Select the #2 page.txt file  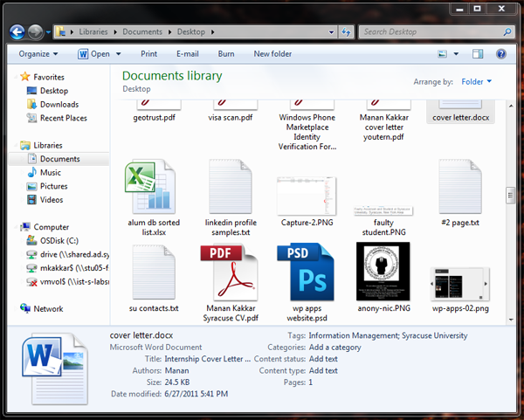[460, 193]
